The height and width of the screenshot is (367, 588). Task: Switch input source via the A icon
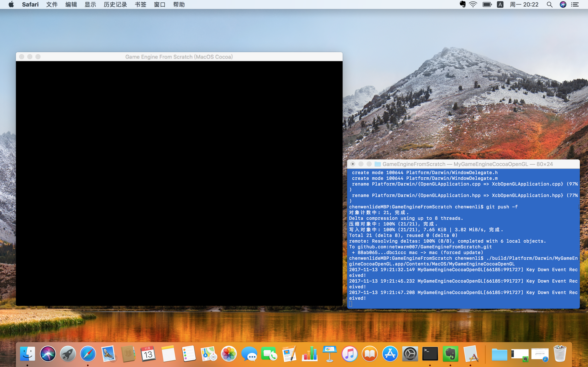pyautogui.click(x=500, y=4)
